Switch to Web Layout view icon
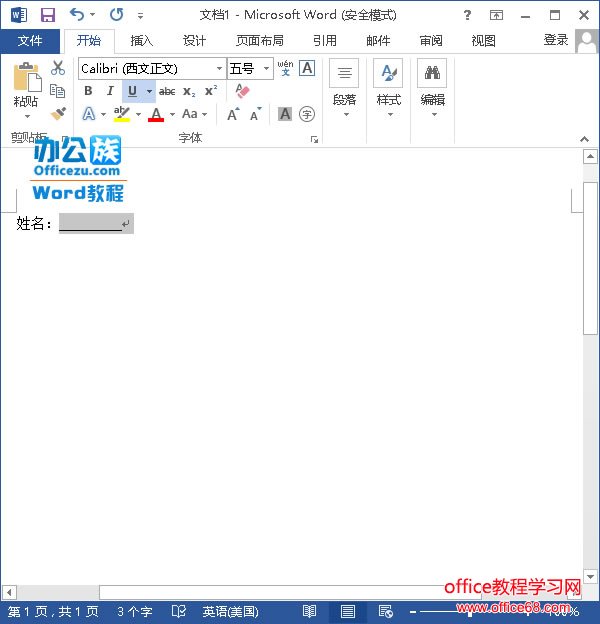600x624 pixels. (386, 611)
